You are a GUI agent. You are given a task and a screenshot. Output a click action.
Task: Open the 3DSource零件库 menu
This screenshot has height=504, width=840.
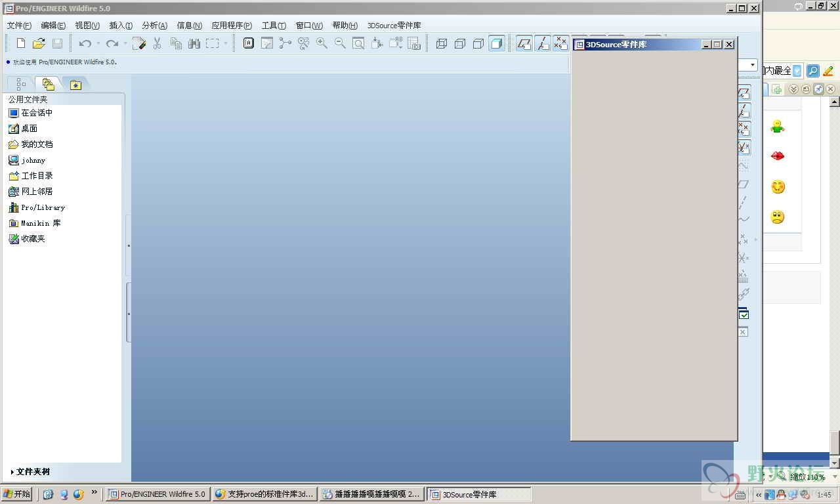point(394,26)
